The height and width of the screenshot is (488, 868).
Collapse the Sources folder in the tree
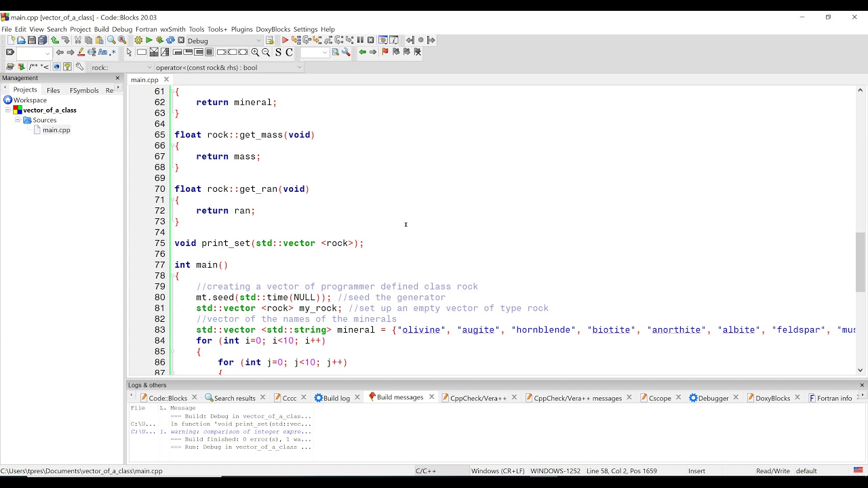[x=18, y=120]
